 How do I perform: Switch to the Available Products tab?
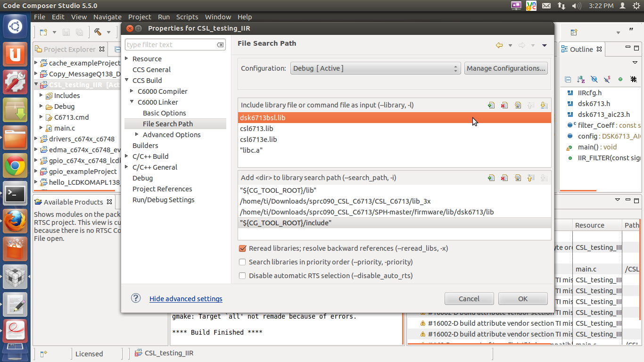pos(73,201)
